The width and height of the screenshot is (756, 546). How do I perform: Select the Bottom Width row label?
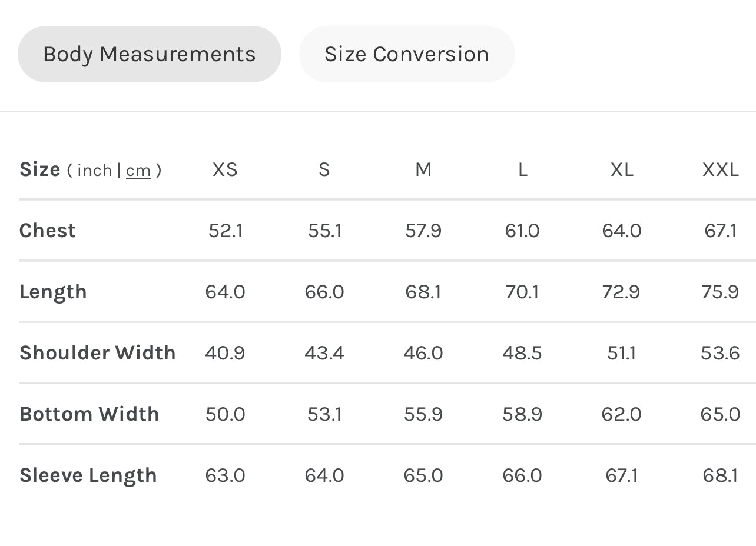(x=89, y=414)
